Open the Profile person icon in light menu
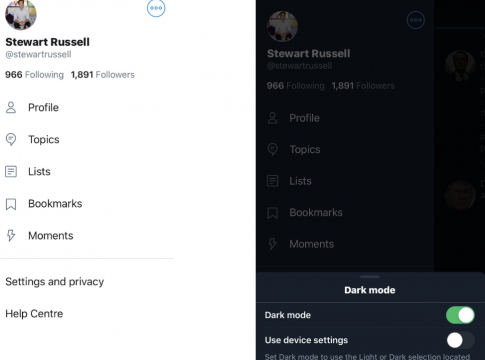 point(11,107)
